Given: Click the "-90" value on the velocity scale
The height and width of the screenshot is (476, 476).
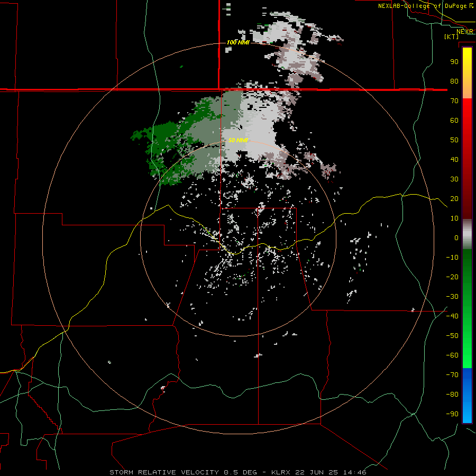Looking at the screenshot, I should click(452, 414).
